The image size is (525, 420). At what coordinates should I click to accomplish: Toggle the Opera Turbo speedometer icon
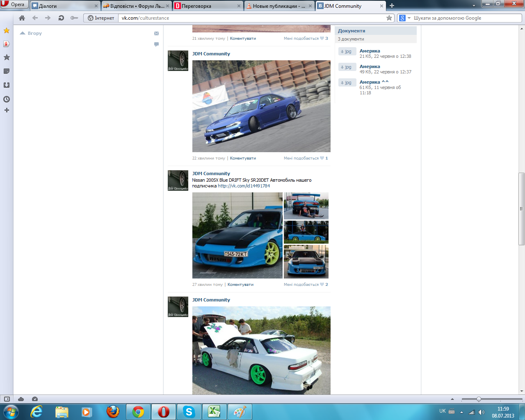(35, 399)
